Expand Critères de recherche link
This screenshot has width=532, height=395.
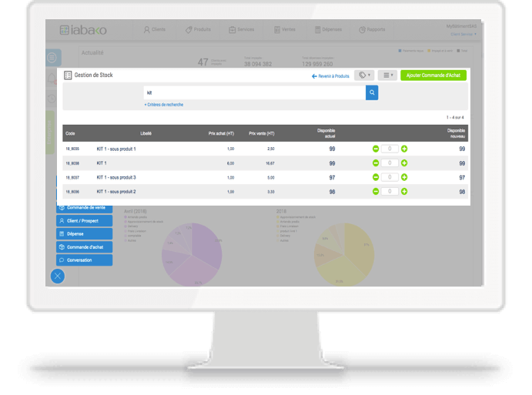[164, 105]
